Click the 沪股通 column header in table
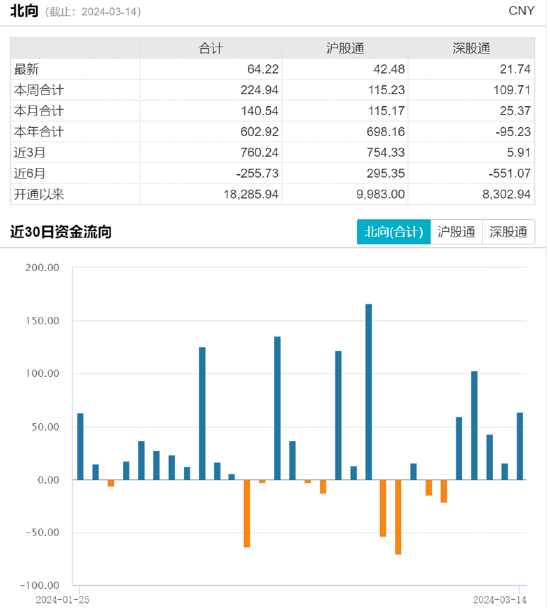The width and height of the screenshot is (550, 608). [345, 48]
